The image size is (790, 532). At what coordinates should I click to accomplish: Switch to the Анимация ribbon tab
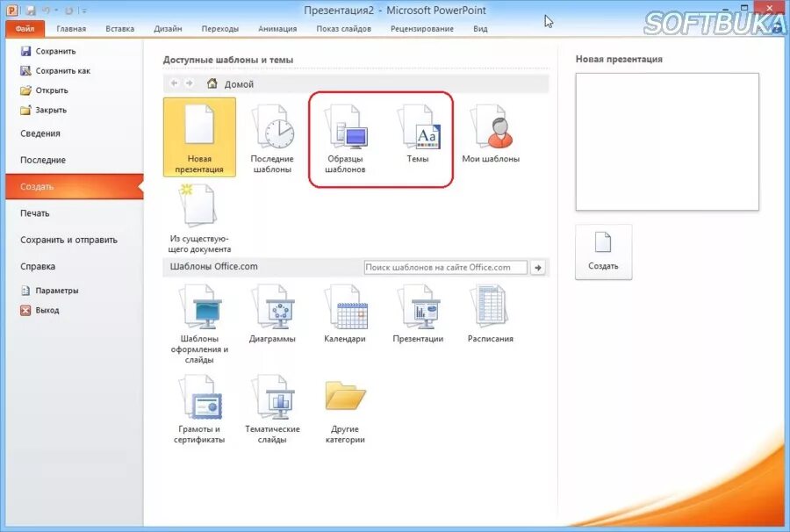point(277,29)
